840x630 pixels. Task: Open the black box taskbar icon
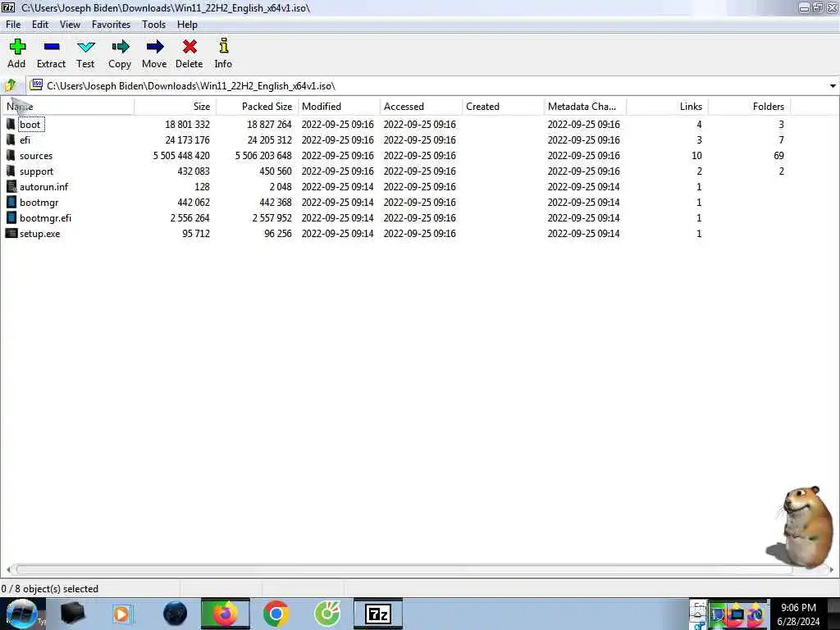pos(73,614)
